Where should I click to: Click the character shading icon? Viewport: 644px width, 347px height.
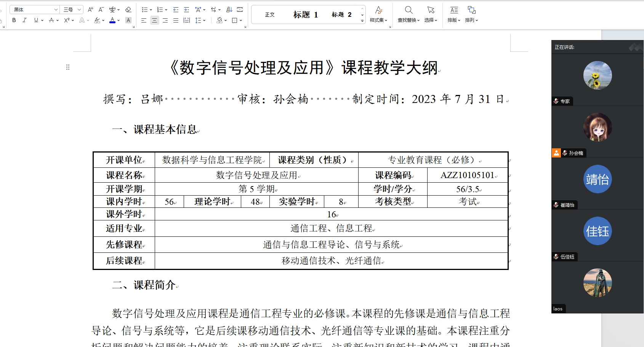pyautogui.click(x=128, y=20)
